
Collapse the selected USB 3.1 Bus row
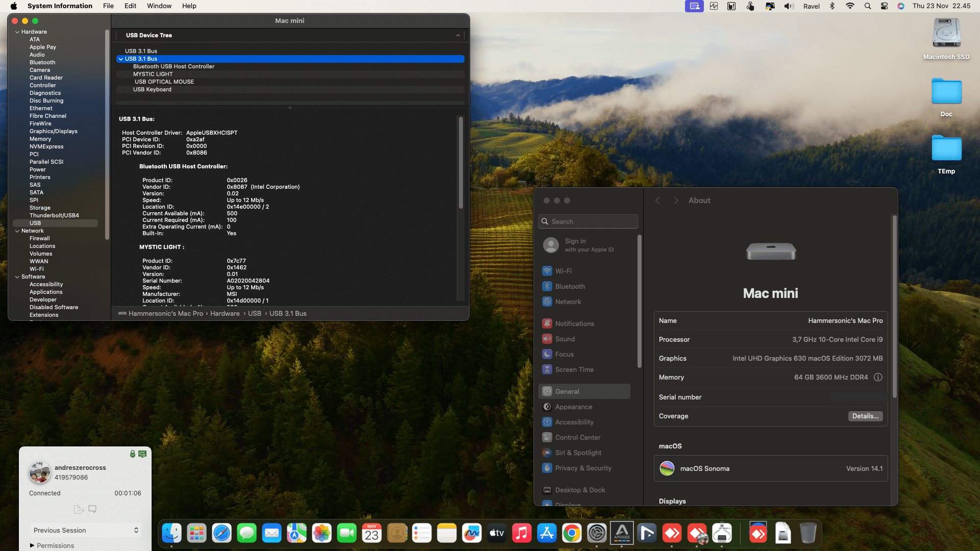(121, 59)
